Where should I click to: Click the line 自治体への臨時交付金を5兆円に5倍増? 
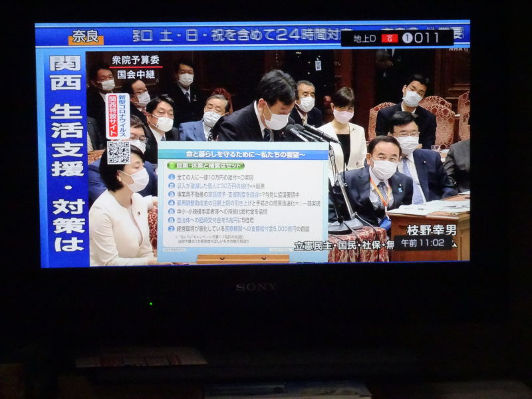tap(215, 220)
